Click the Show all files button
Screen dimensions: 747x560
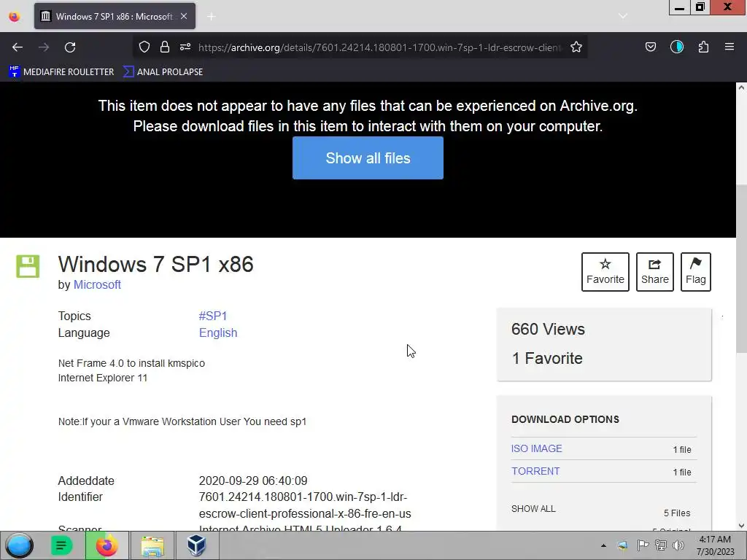pyautogui.click(x=368, y=158)
